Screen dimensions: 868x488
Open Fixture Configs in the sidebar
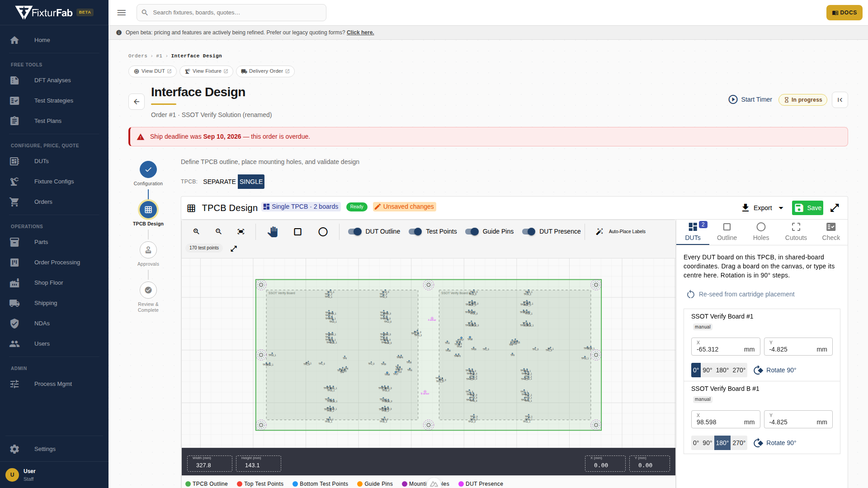[54, 182]
